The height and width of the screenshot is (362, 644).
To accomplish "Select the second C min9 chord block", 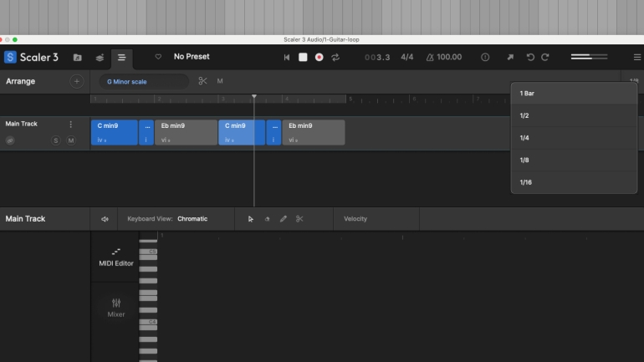I will [242, 133].
